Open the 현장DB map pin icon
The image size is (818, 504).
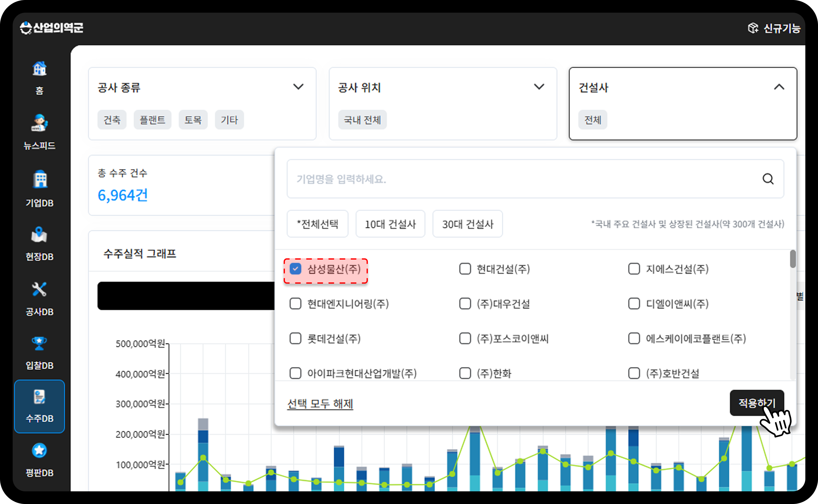pyautogui.click(x=39, y=235)
